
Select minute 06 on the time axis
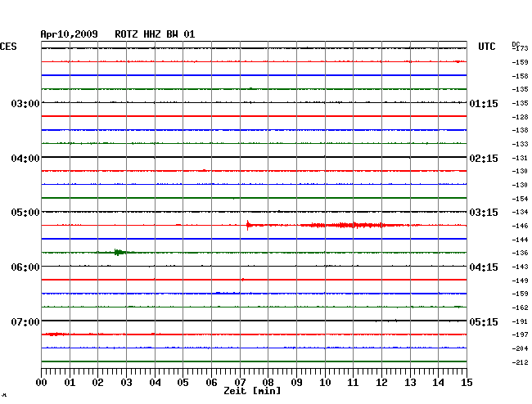(211, 382)
